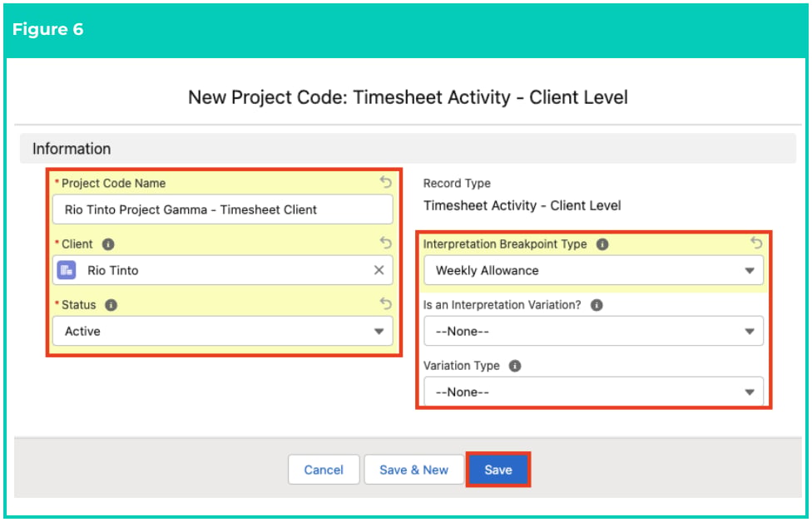812x522 pixels.
Task: Click the Client lookup field with Rio Tinto
Action: (223, 270)
